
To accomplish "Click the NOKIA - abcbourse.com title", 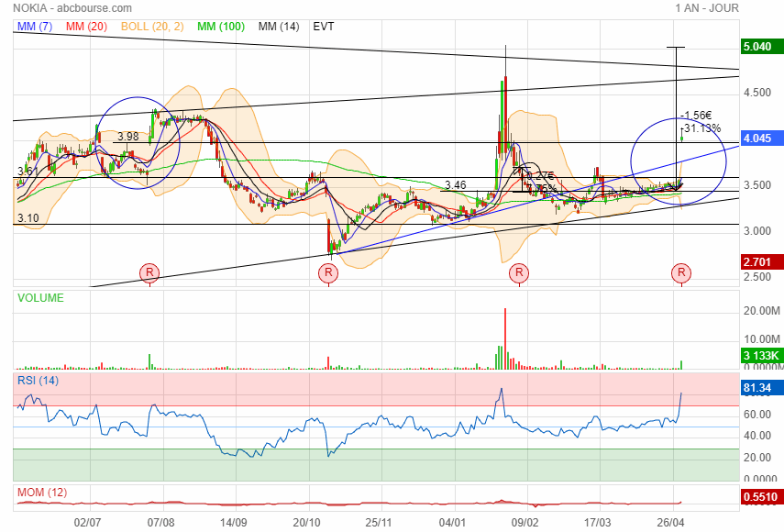I will click(x=72, y=8).
